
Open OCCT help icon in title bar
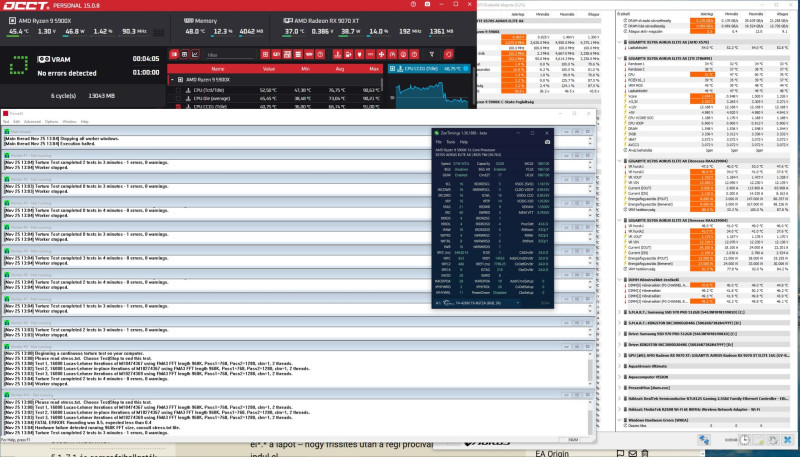(x=413, y=5)
